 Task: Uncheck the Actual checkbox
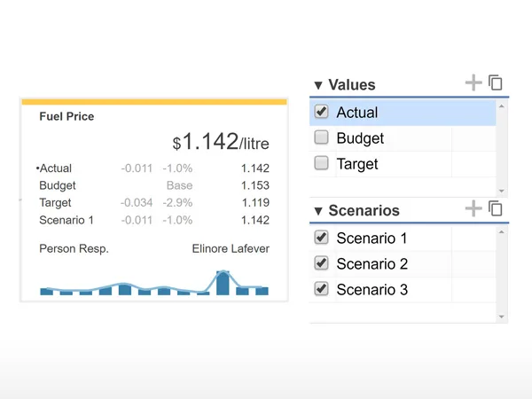pos(321,112)
